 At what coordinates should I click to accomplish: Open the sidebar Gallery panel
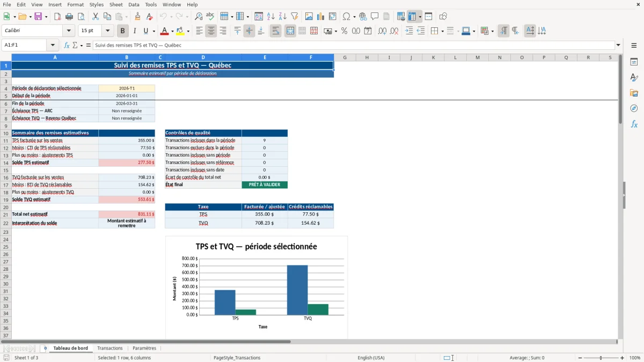pyautogui.click(x=634, y=93)
